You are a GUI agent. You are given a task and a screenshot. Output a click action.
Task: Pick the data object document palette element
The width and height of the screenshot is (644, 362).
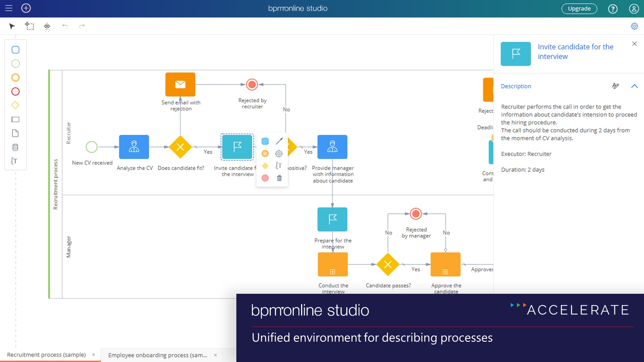point(15,133)
